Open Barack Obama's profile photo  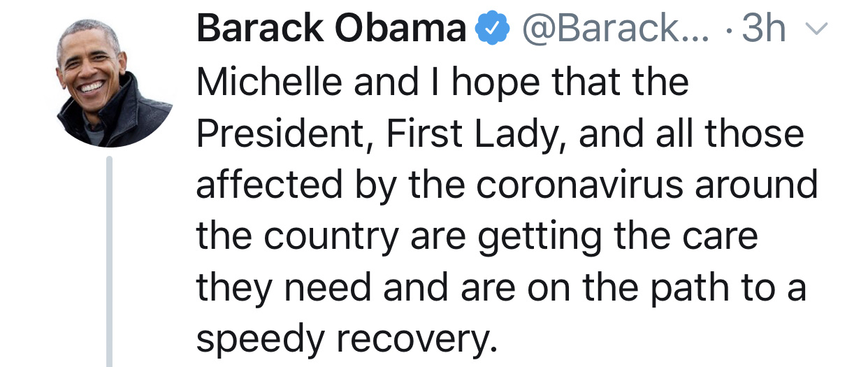click(114, 81)
